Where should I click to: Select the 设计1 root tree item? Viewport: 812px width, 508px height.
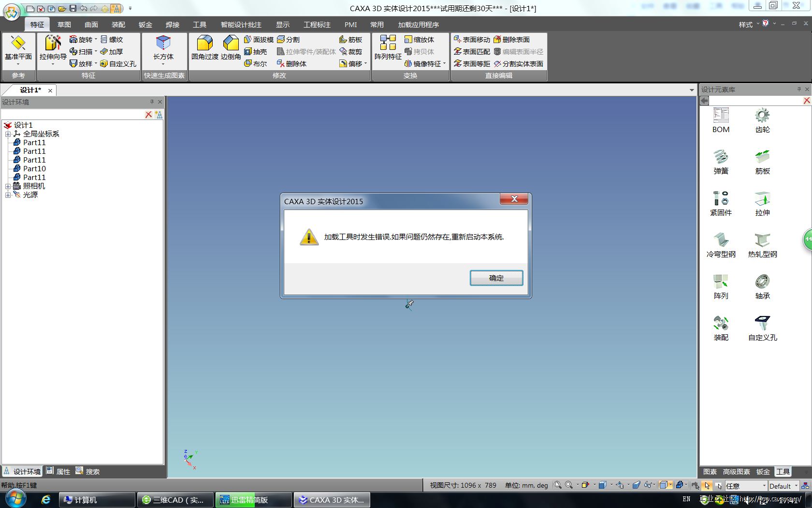(23, 125)
